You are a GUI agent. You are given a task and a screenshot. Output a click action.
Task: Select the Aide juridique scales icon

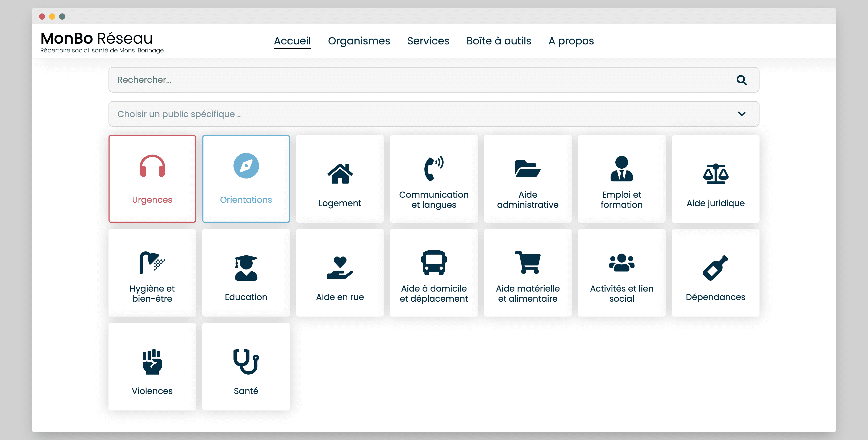715,174
